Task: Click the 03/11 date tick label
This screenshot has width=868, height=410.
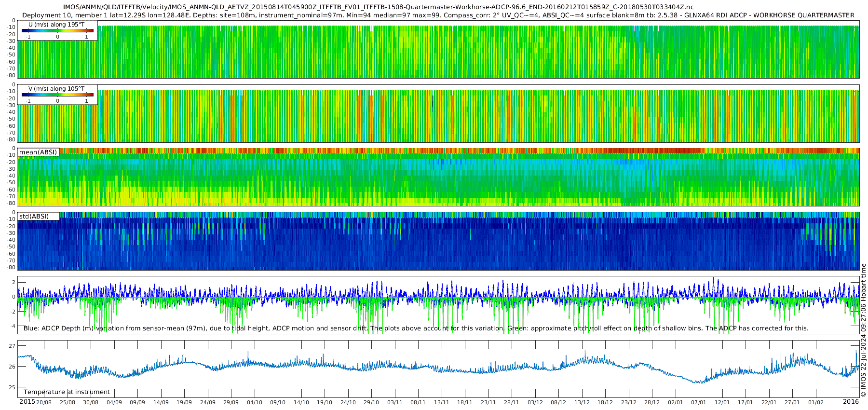Action: (x=395, y=402)
